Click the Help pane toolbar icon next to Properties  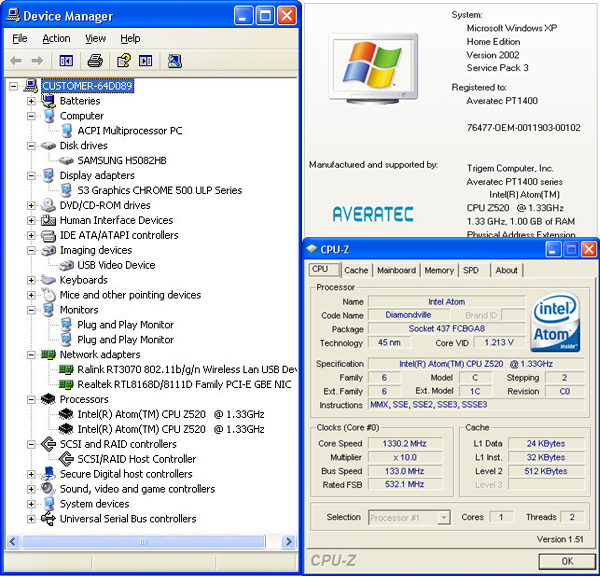(x=145, y=60)
